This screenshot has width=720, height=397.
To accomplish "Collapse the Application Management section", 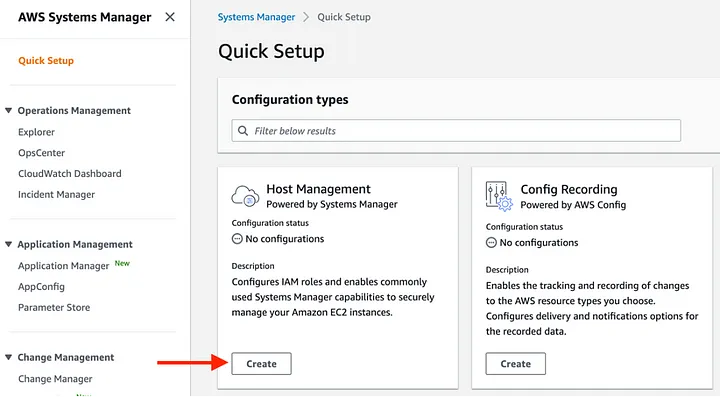I will (8, 244).
